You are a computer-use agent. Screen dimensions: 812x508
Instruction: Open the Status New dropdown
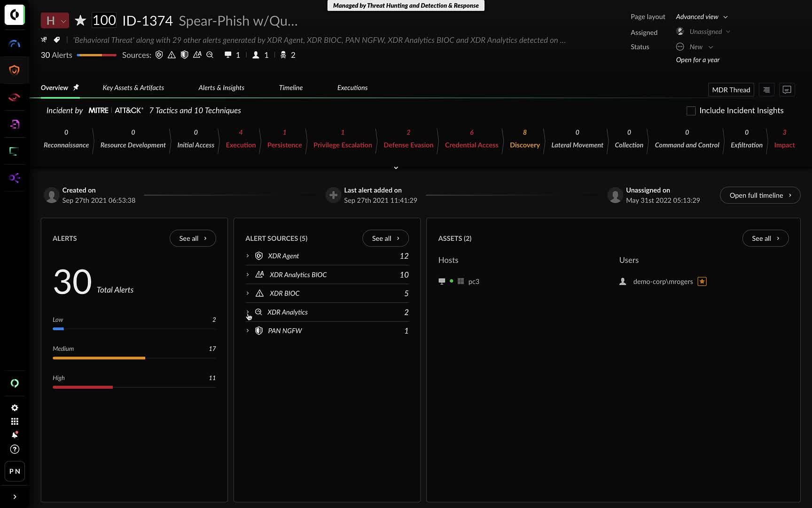pos(695,47)
